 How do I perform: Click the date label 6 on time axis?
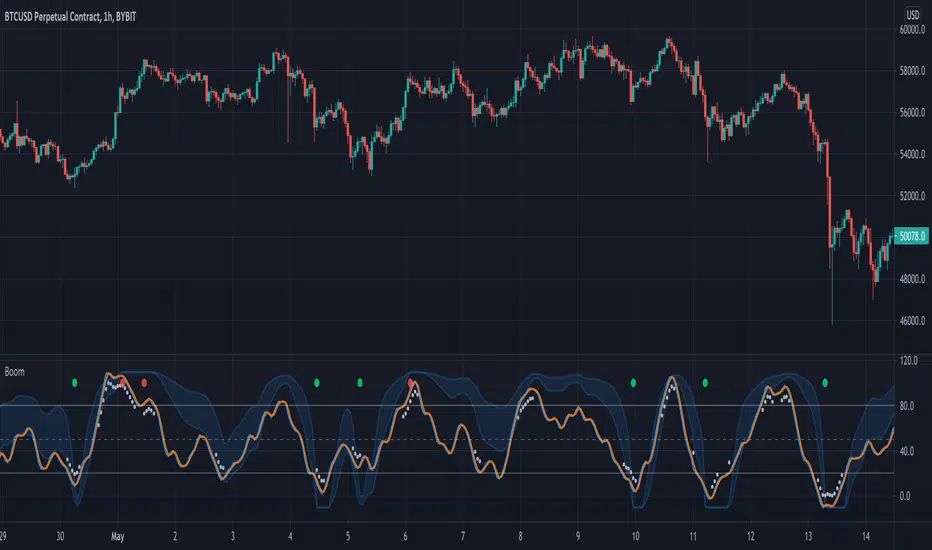[x=405, y=536]
